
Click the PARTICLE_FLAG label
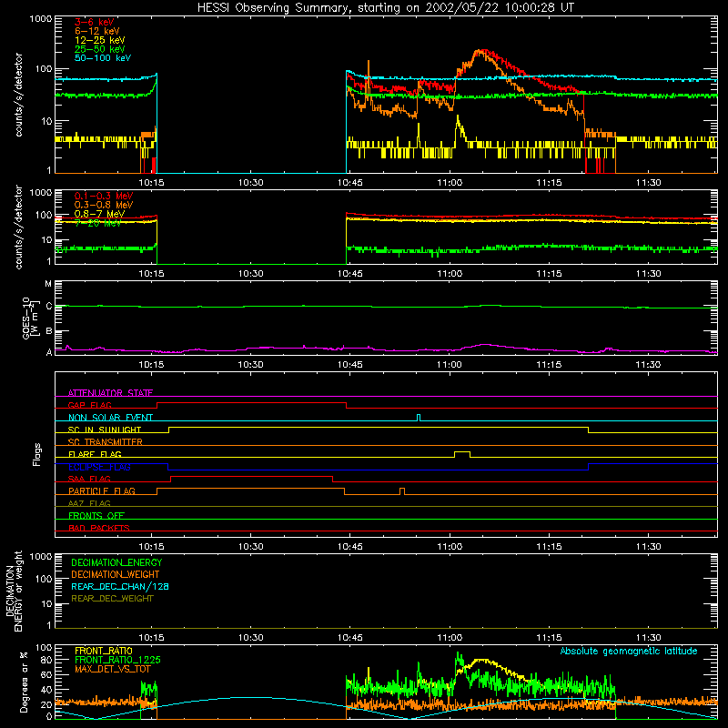tap(102, 490)
